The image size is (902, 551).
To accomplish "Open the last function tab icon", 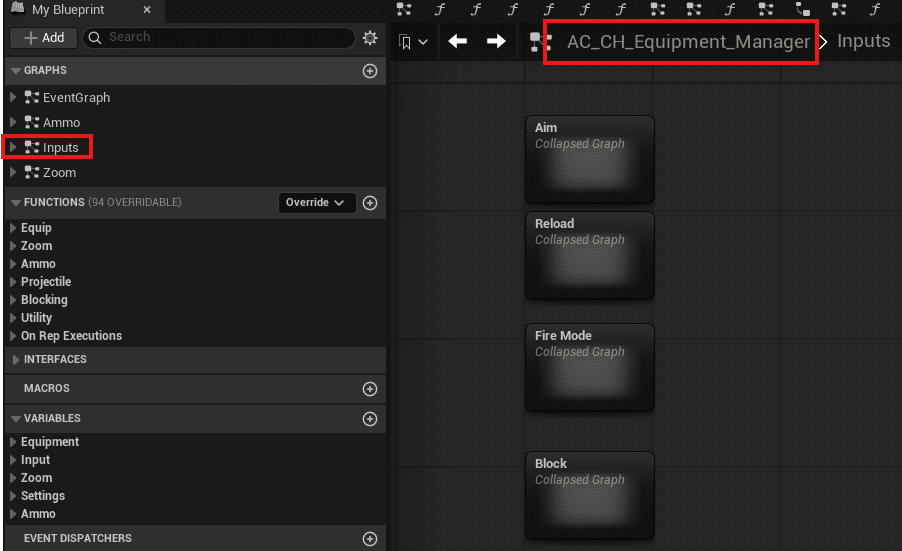I will (x=875, y=9).
